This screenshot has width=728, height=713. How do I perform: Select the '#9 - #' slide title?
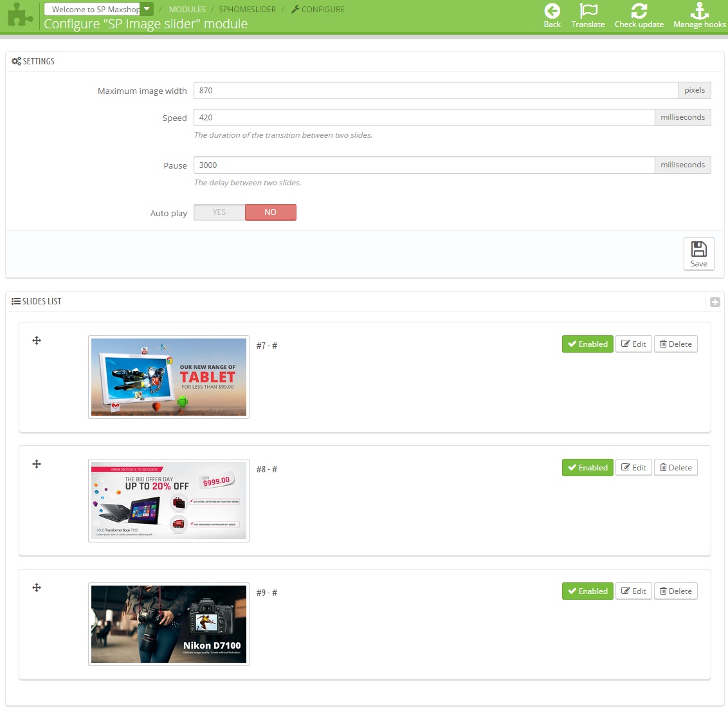coord(266,593)
